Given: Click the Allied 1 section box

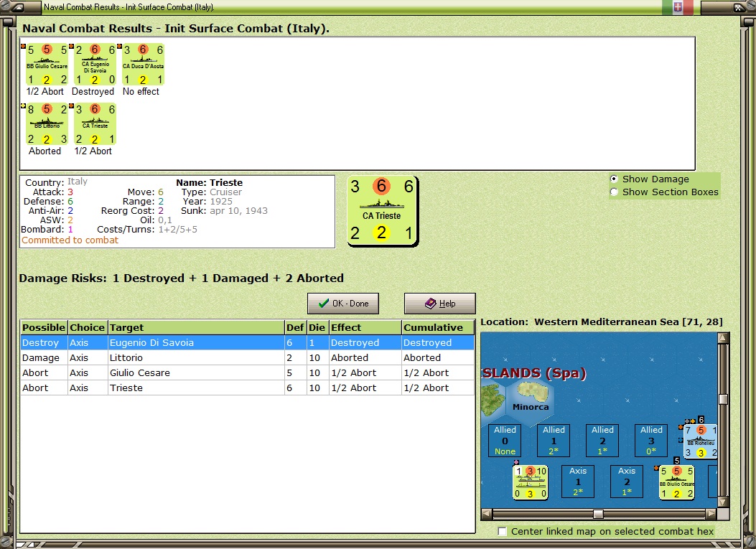Looking at the screenshot, I should point(554,441).
